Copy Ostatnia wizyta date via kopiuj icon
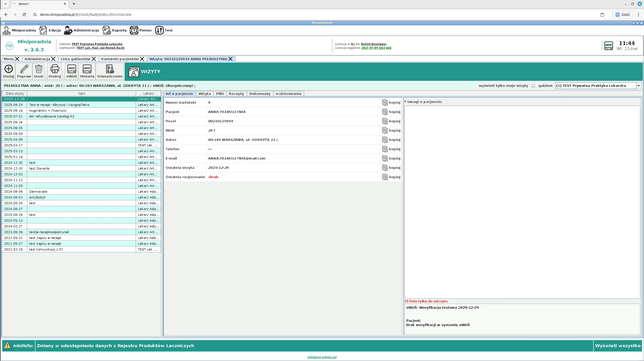 [385, 168]
